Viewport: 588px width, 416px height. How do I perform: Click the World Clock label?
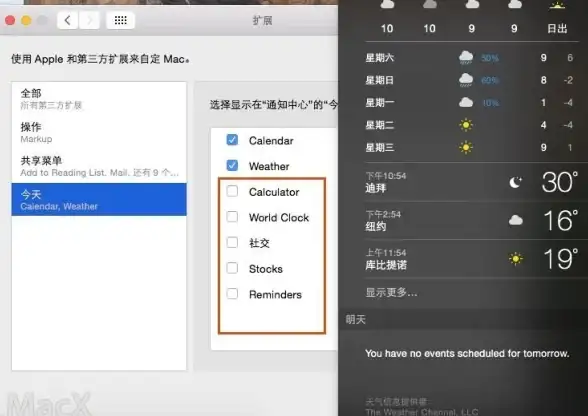pos(279,218)
